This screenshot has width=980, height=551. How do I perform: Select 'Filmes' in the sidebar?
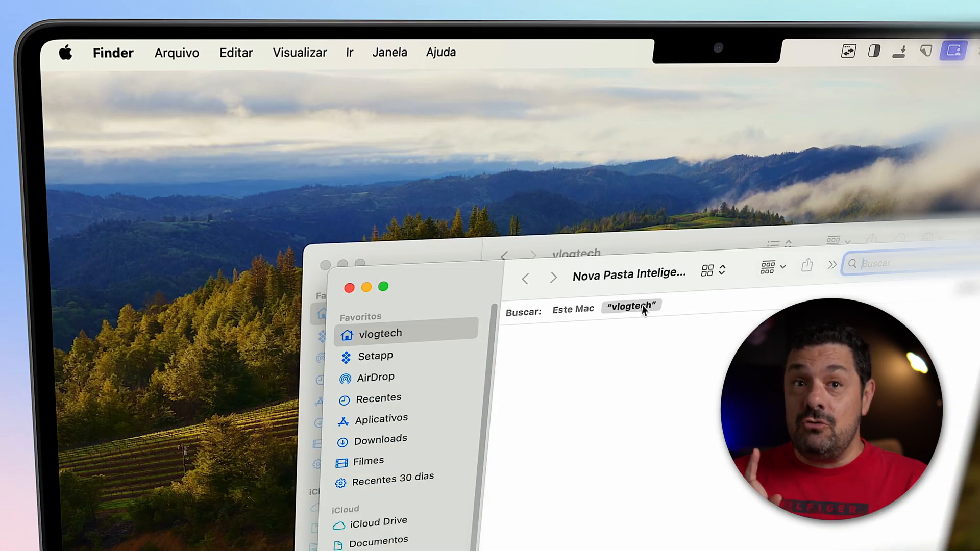click(368, 460)
